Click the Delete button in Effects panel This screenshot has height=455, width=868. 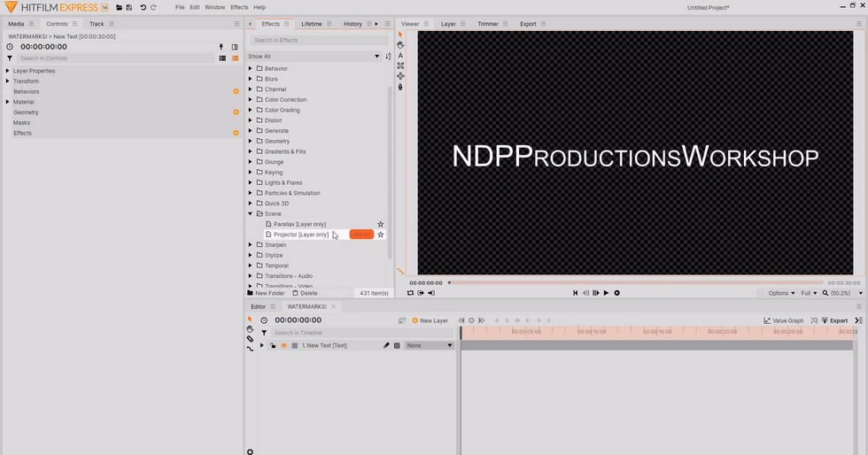coord(305,293)
